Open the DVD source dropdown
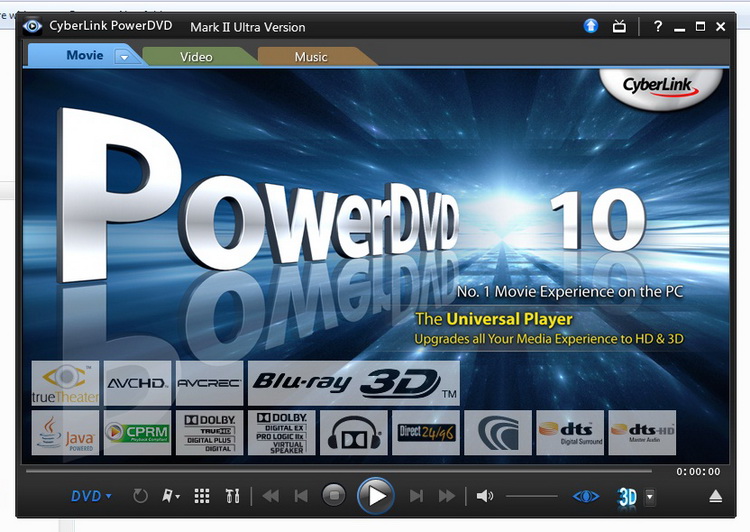Viewport: 750px width, 532px height. 91,496
